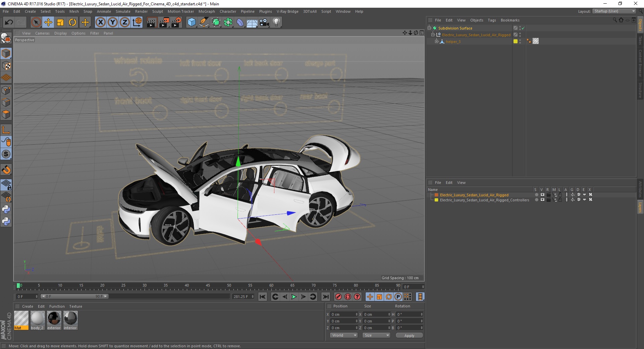Open the Layout dropdown Startup (User)
Image resolution: width=644 pixels, height=349 pixels.
pos(614,11)
